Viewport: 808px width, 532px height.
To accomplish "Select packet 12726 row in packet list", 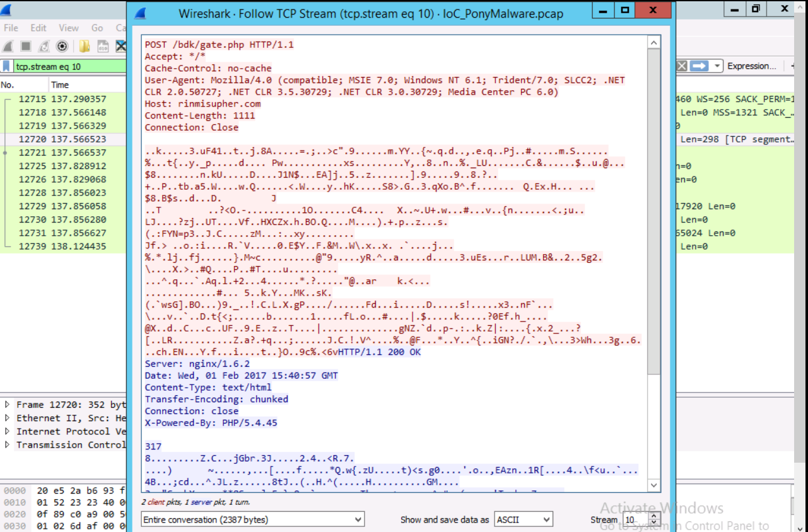I will click(x=63, y=179).
